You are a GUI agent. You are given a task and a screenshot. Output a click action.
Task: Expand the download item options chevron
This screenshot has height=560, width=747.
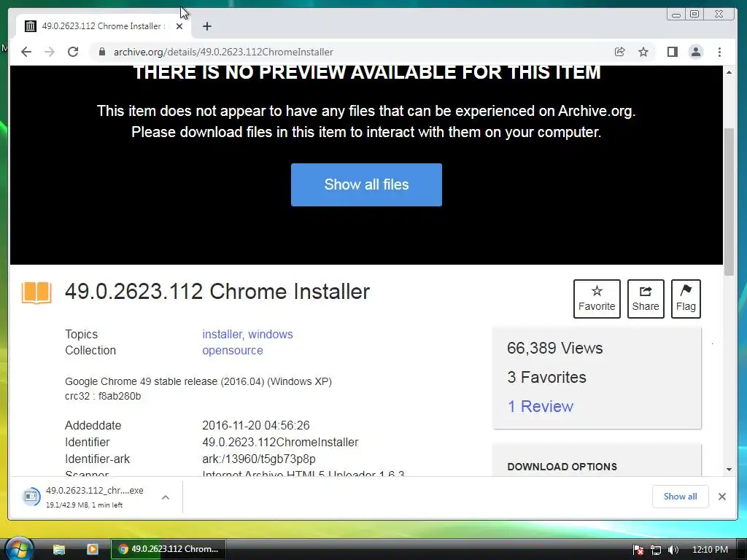pyautogui.click(x=166, y=497)
